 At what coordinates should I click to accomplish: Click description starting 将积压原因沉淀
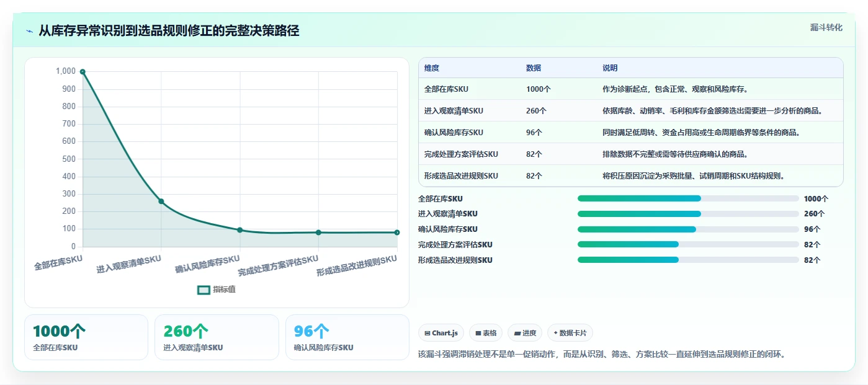click(696, 176)
